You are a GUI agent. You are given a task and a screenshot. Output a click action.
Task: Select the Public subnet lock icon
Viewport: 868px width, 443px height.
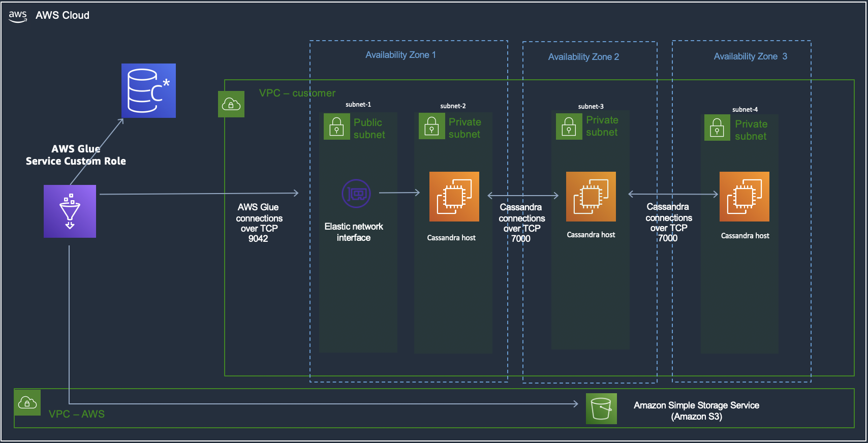click(336, 126)
